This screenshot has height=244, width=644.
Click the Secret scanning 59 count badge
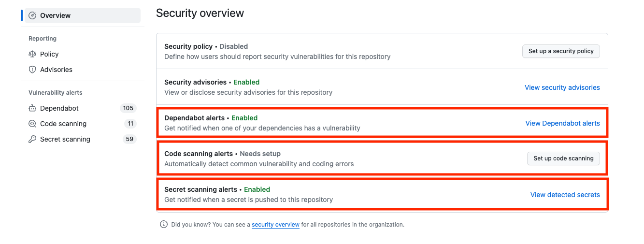129,139
